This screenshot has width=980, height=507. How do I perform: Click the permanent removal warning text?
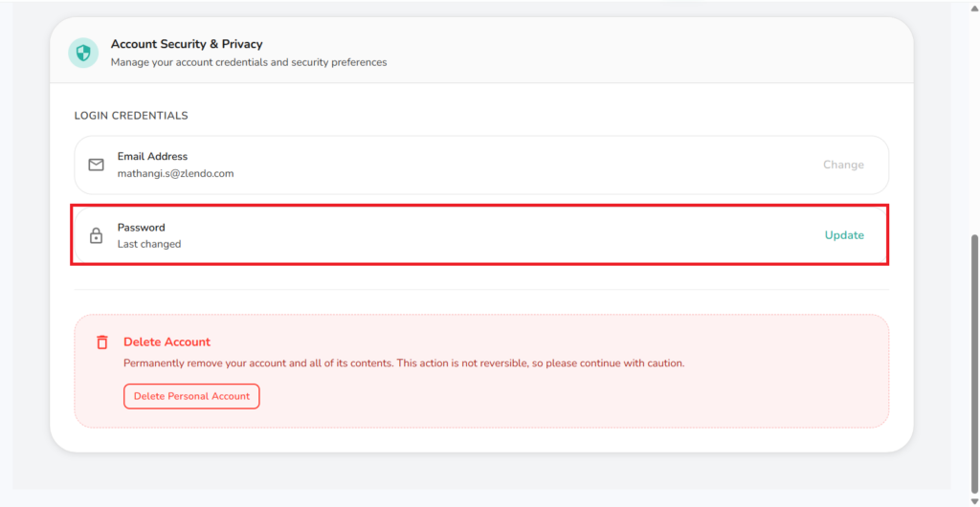403,364
